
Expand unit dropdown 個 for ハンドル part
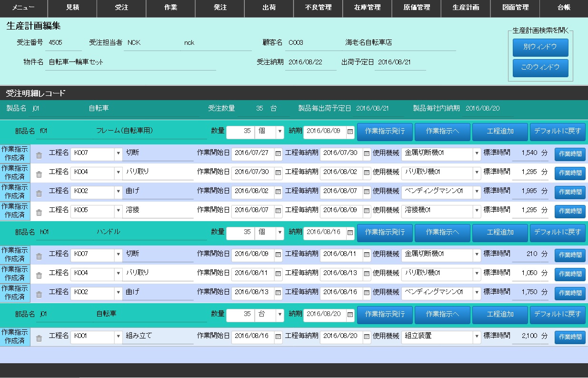tap(279, 233)
